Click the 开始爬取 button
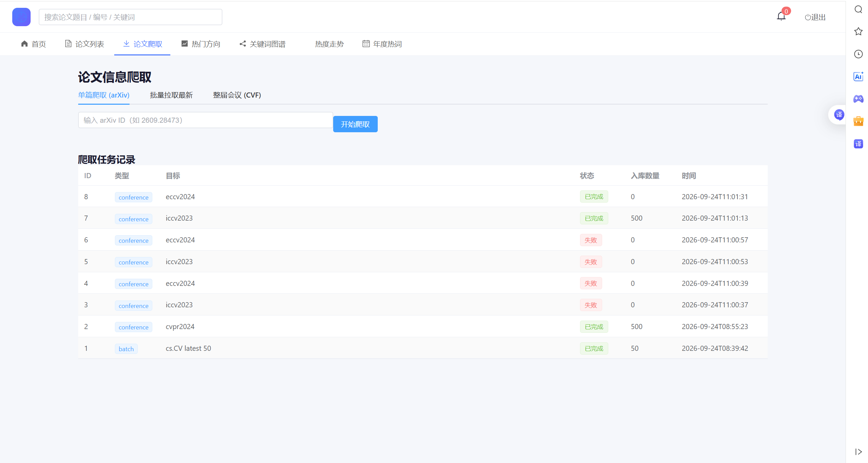This screenshot has height=463, width=868. 355,124
